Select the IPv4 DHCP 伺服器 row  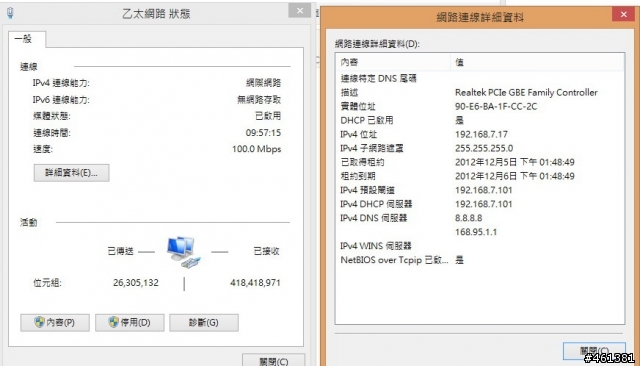[480, 204]
